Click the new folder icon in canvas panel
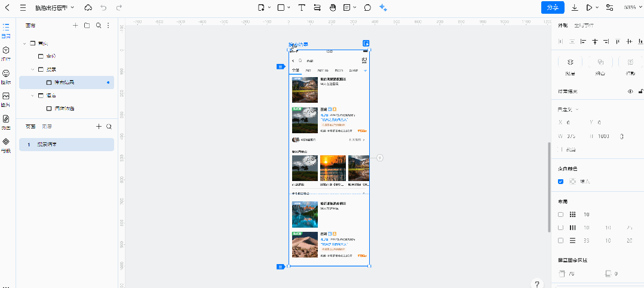 (87, 26)
